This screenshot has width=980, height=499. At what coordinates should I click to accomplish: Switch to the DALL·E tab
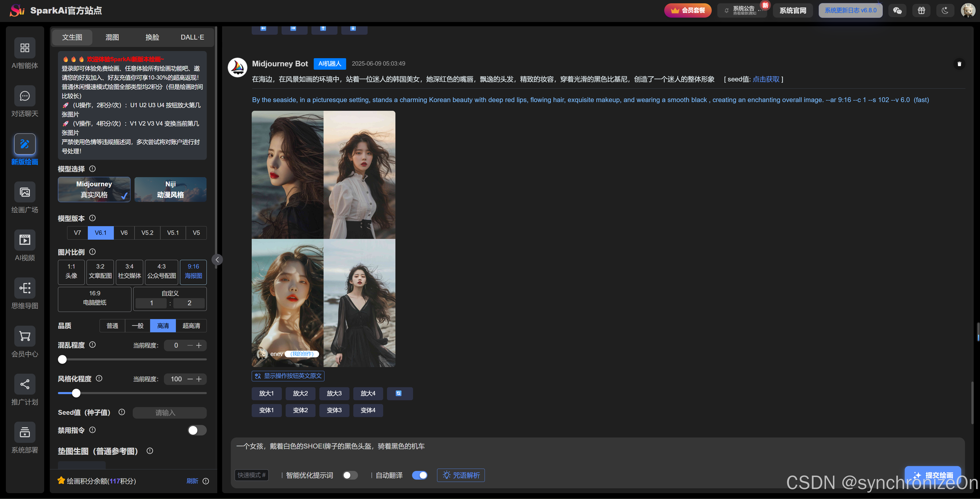(192, 37)
